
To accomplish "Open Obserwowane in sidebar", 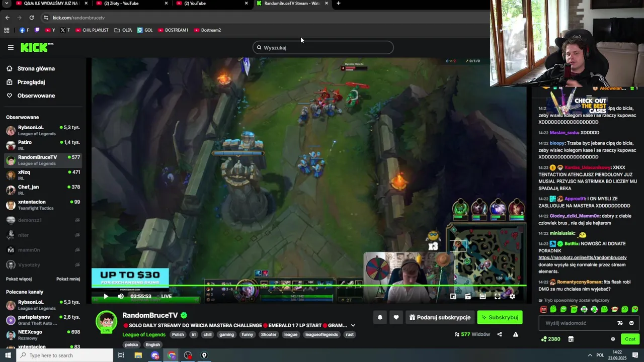I will [x=36, y=96].
